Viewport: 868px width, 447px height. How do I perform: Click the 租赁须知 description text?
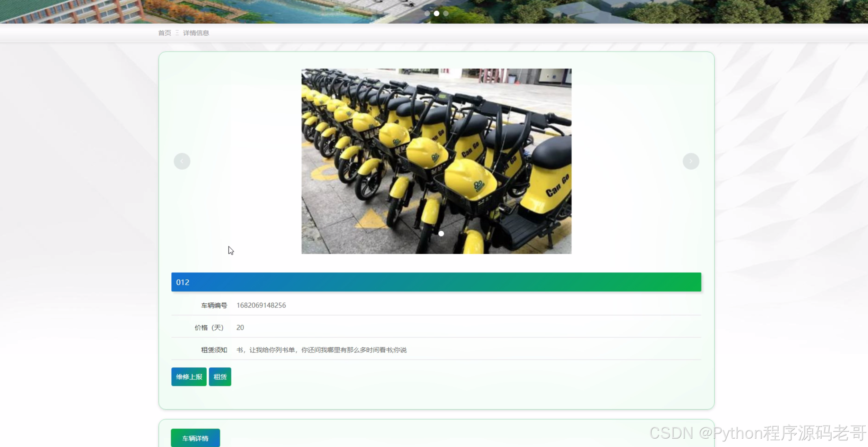[x=321, y=350]
